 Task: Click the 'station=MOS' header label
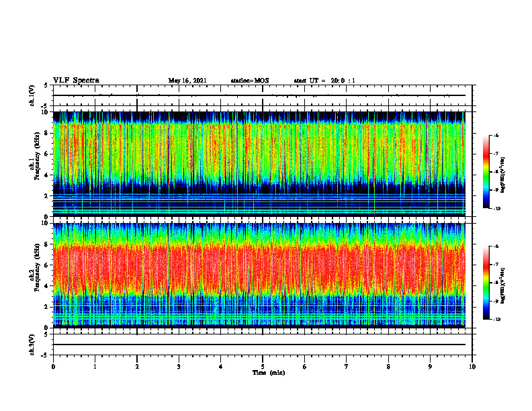[x=250, y=81]
